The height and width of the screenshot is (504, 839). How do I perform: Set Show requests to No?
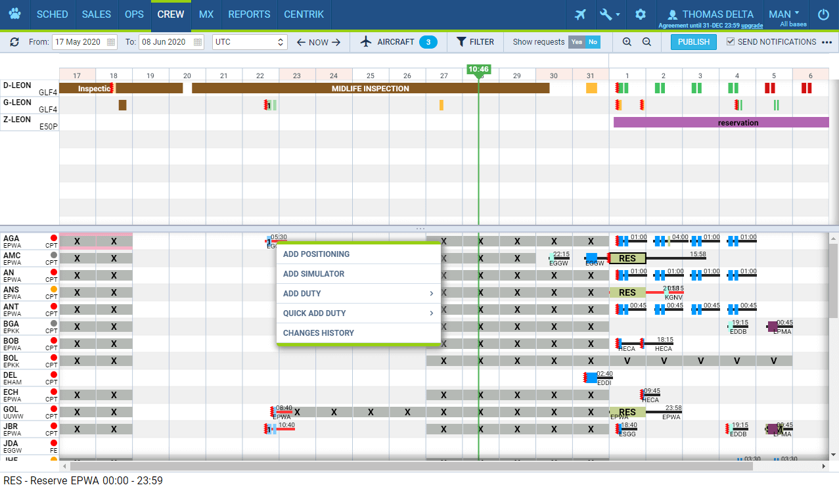(593, 42)
